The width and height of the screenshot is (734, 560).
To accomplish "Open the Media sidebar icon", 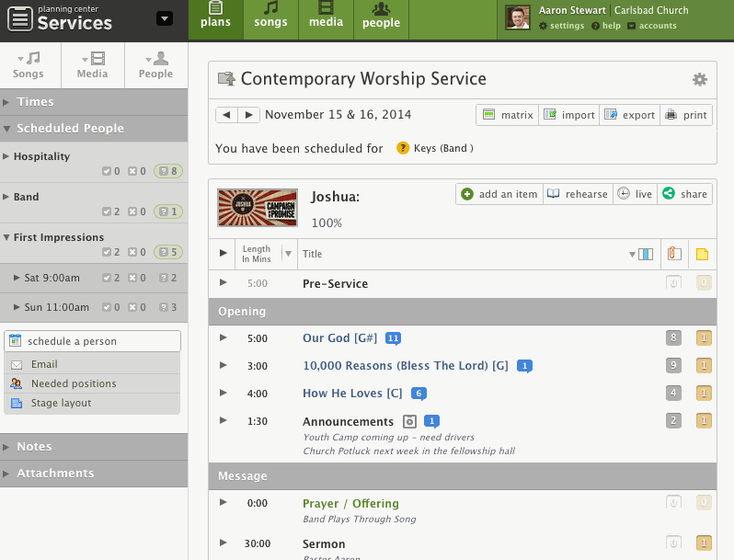I will [92, 65].
